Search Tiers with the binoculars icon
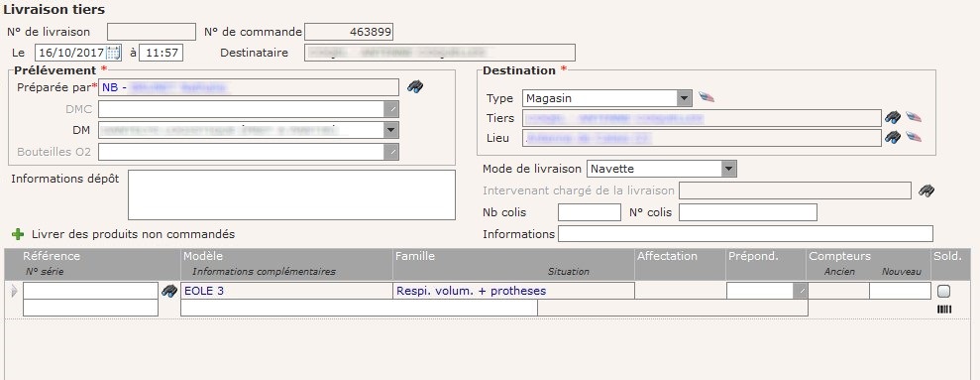 coord(893,117)
